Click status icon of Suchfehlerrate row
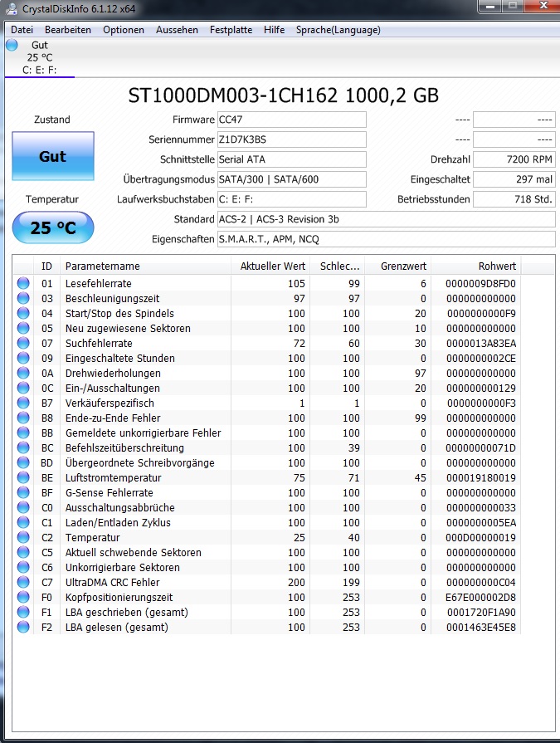The image size is (560, 743). (23, 343)
